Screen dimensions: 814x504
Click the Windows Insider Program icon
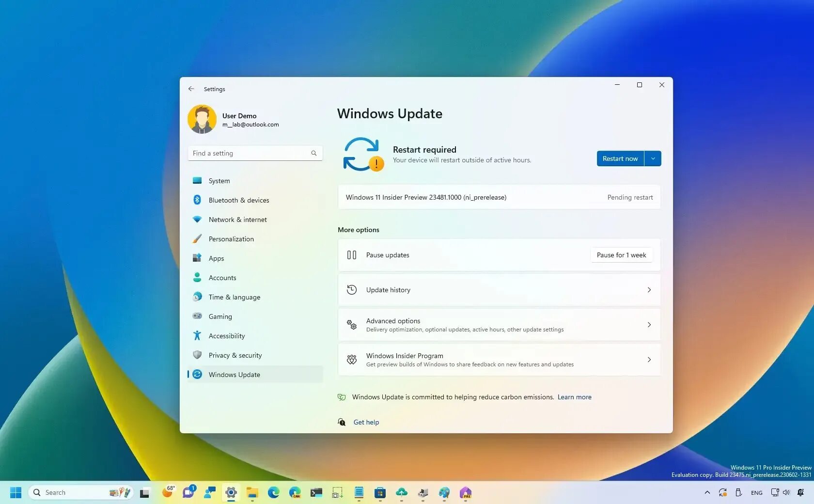352,360
